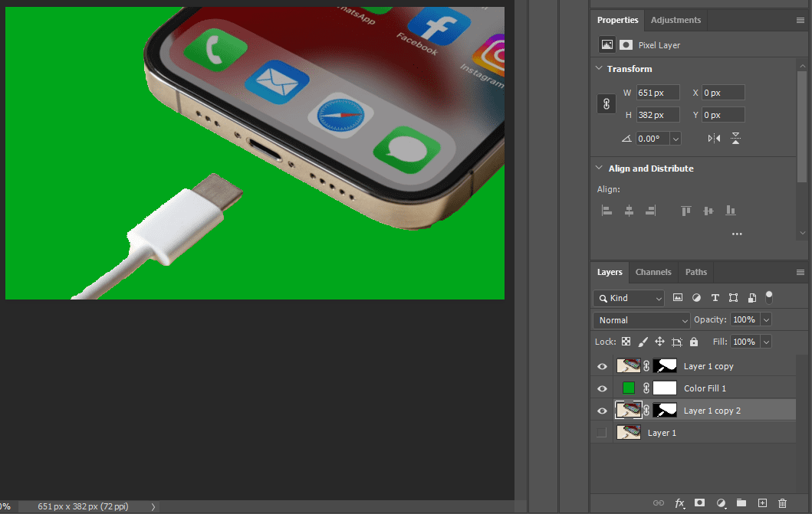This screenshot has width=812, height=514.
Task: Flip layer vertically
Action: pyautogui.click(x=735, y=139)
